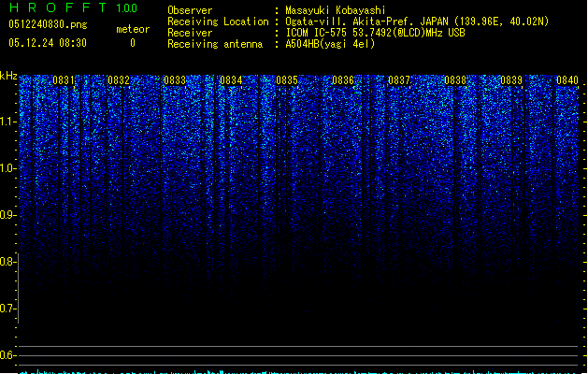The image size is (588, 374).
Task: Click the Observer name Masayuki Kobayashi
Action: 336,10
